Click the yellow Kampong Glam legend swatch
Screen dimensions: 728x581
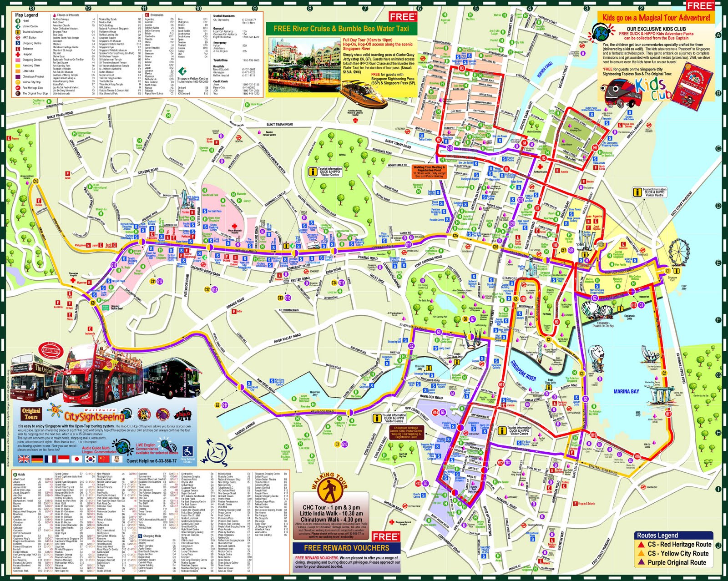(x=18, y=66)
